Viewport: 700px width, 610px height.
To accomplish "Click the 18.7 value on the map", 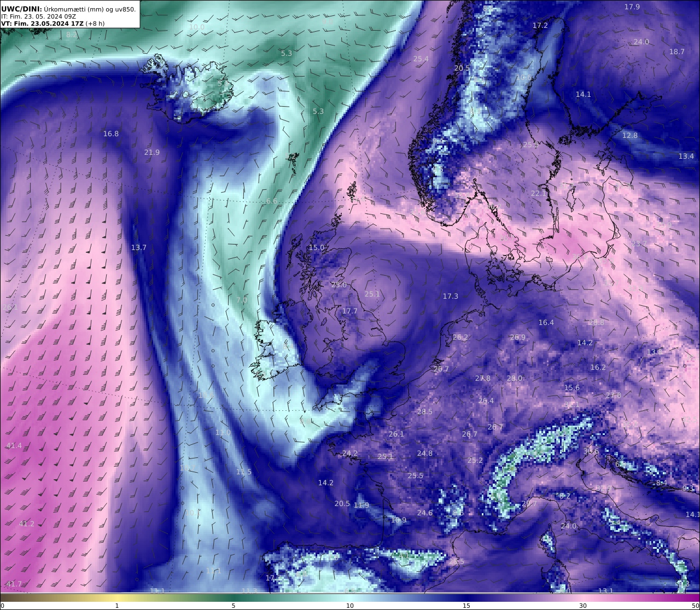I will click(x=677, y=51).
